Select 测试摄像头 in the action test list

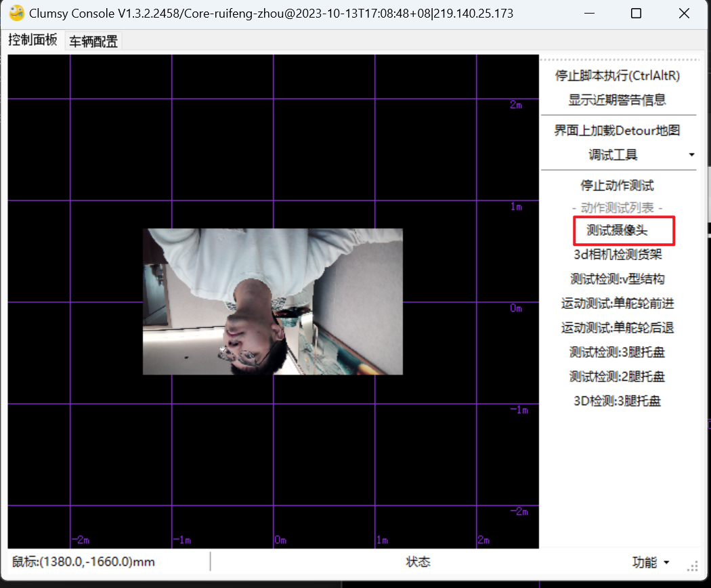pyautogui.click(x=617, y=230)
